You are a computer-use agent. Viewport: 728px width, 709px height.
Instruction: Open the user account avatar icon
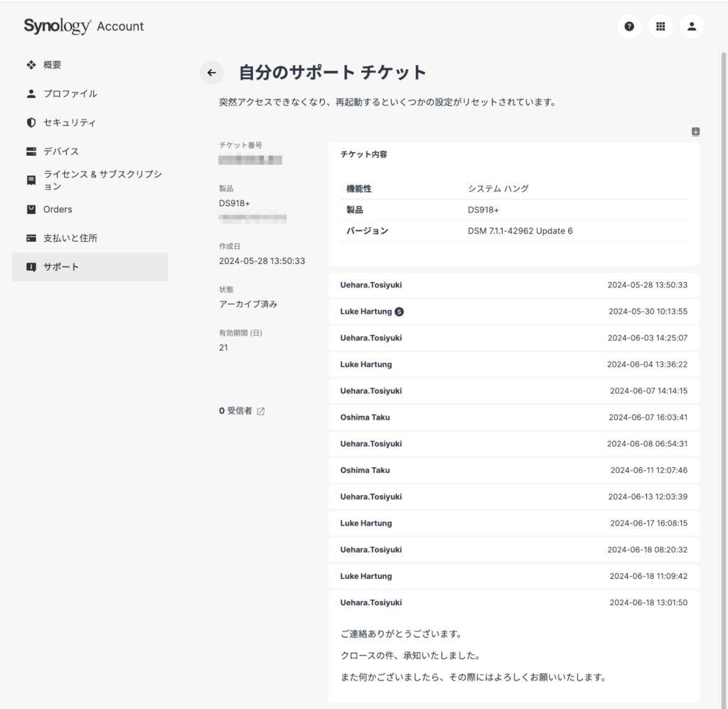click(x=691, y=26)
